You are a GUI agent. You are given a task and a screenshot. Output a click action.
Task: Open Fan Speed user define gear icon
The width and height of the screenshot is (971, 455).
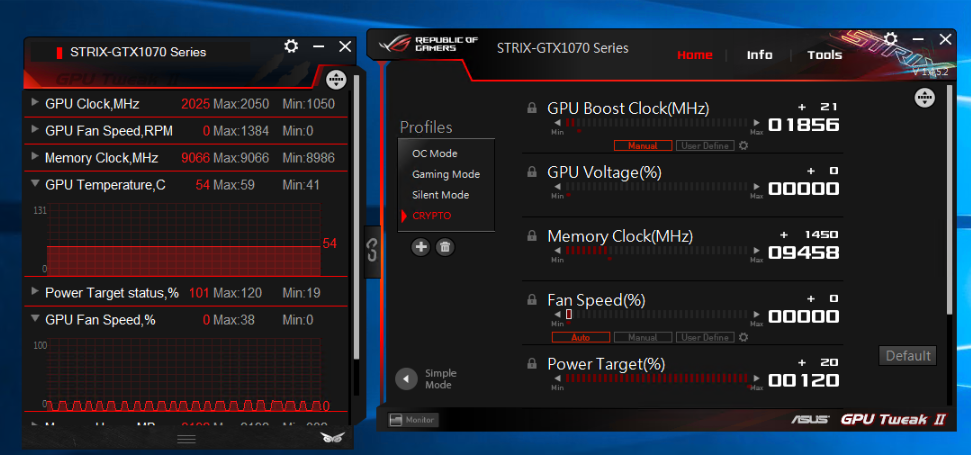point(743,337)
